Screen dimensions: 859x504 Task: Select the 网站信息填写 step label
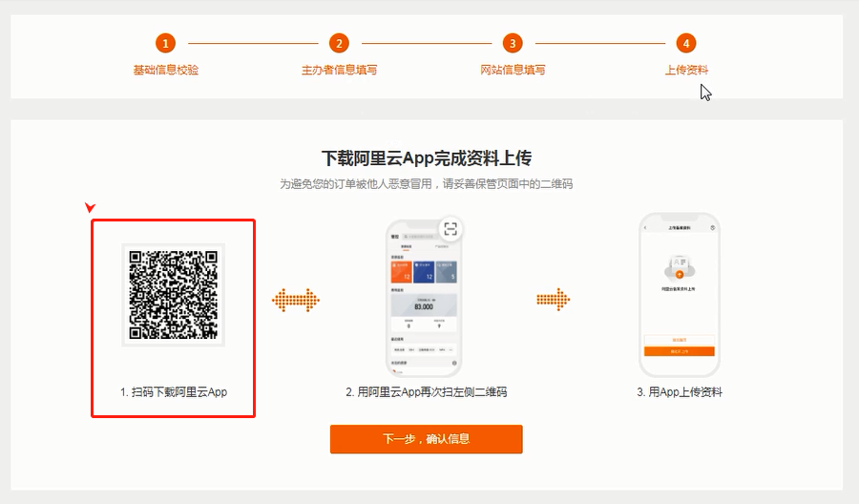(x=513, y=70)
